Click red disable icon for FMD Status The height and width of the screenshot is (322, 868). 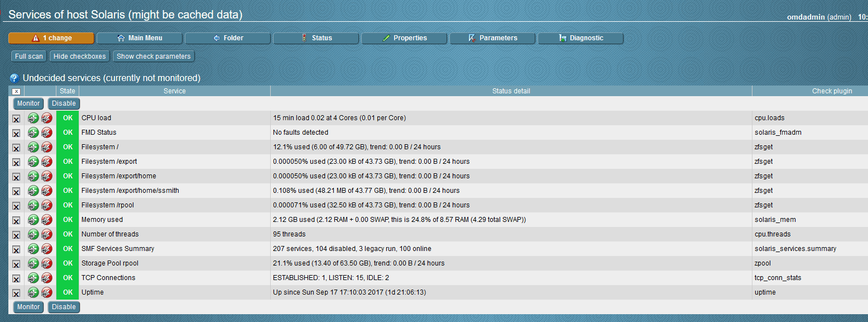click(x=47, y=132)
